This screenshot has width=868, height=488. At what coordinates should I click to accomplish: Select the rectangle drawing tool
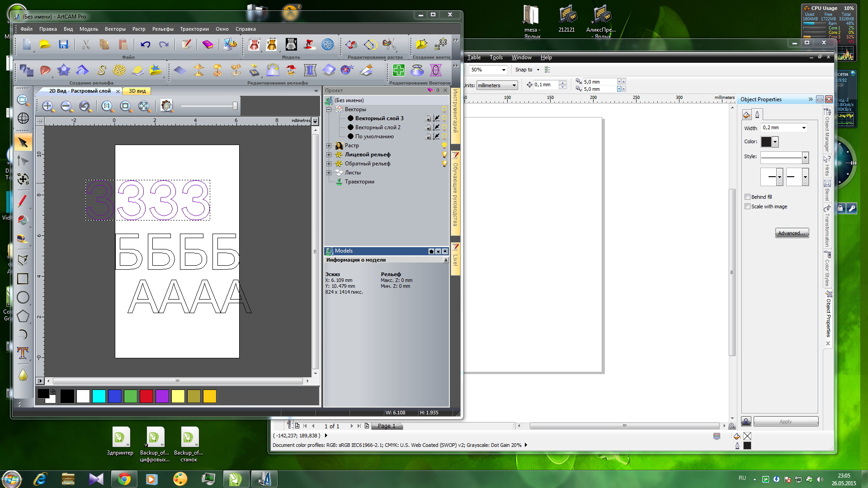pos(23,279)
